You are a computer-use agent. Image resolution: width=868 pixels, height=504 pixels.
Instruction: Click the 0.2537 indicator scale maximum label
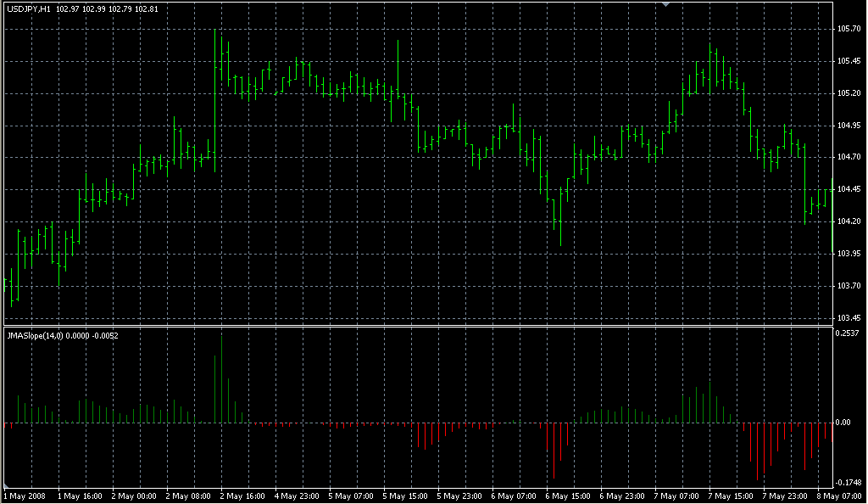(x=849, y=333)
